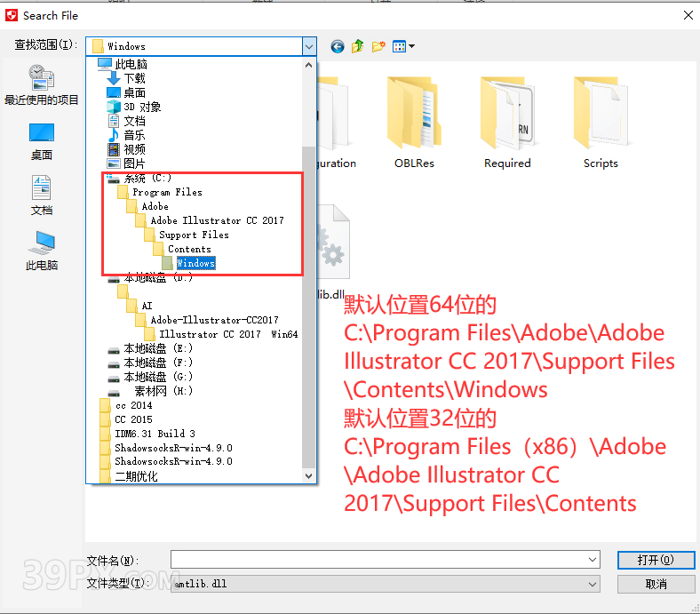
Task: Select Adobe Illustrator CC 2017 folder entry
Action: coord(210,220)
